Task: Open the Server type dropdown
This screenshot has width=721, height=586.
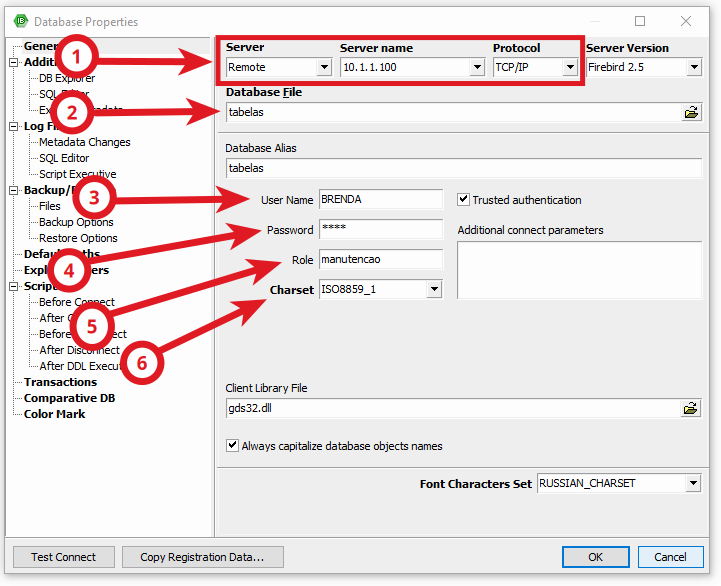Action: point(323,68)
